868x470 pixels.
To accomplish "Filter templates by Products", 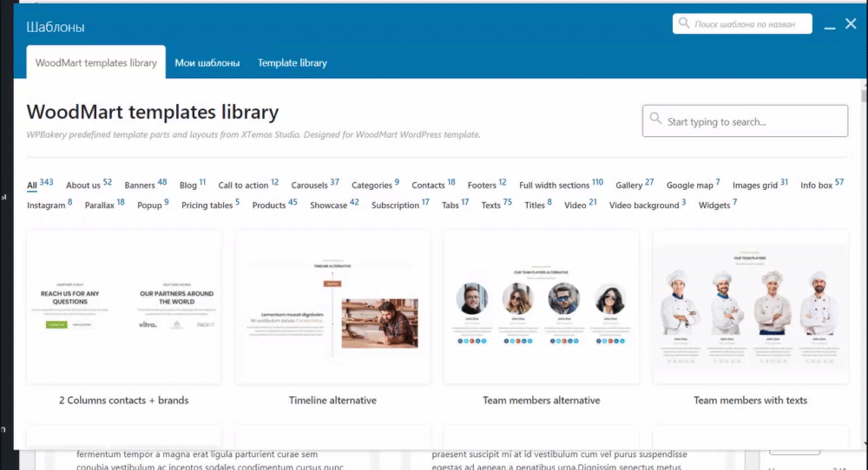I will [274, 204].
